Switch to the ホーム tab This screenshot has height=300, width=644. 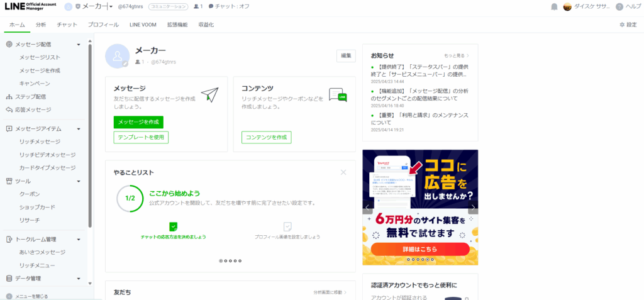click(x=17, y=25)
